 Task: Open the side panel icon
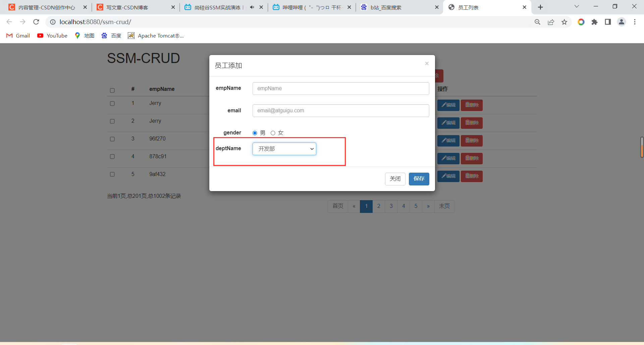coord(608,22)
